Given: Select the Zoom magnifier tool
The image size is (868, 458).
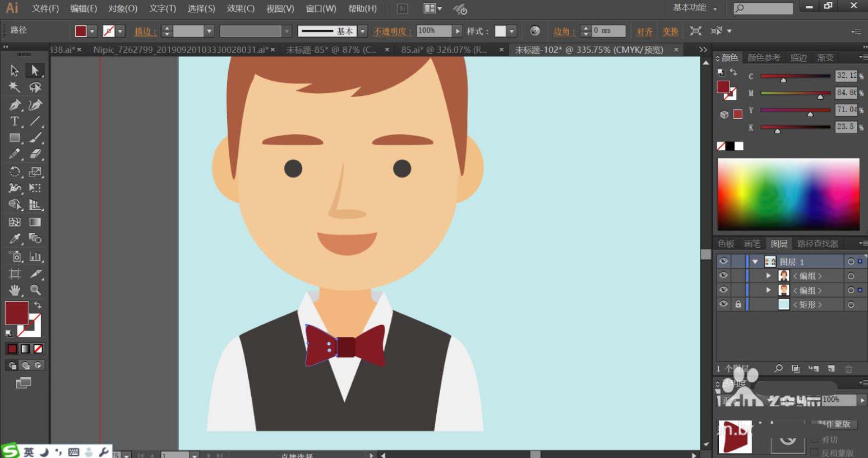Looking at the screenshot, I should [x=35, y=290].
